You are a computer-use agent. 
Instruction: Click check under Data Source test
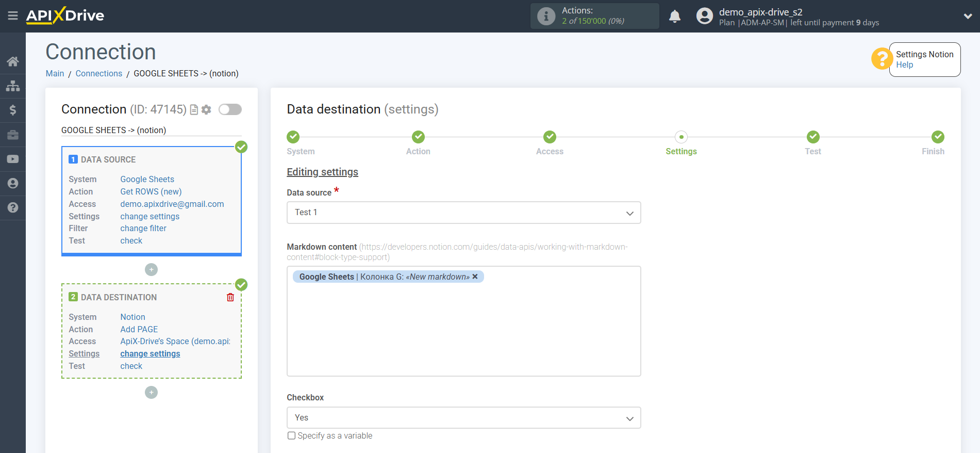click(x=131, y=240)
